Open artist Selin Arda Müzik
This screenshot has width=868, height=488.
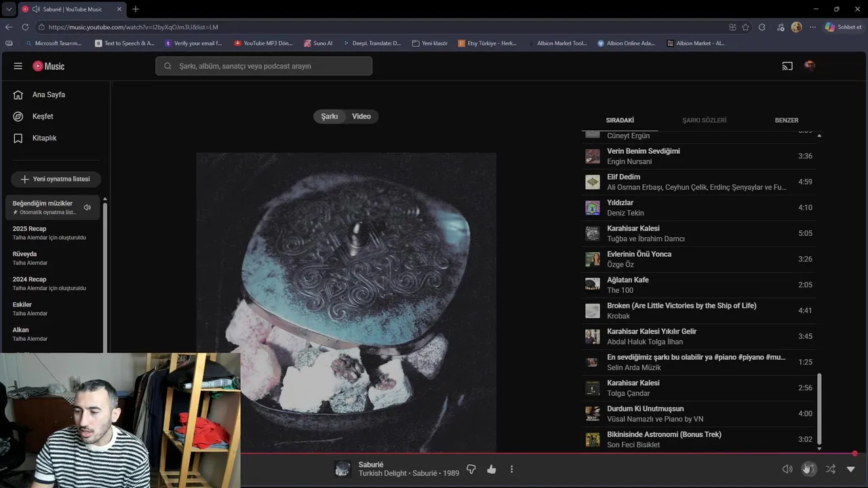633,367
